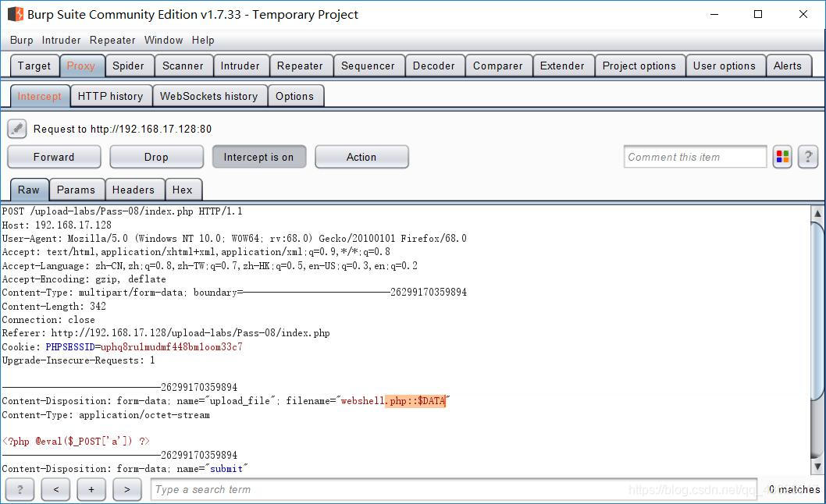Open the highlight color picker icon

point(782,157)
